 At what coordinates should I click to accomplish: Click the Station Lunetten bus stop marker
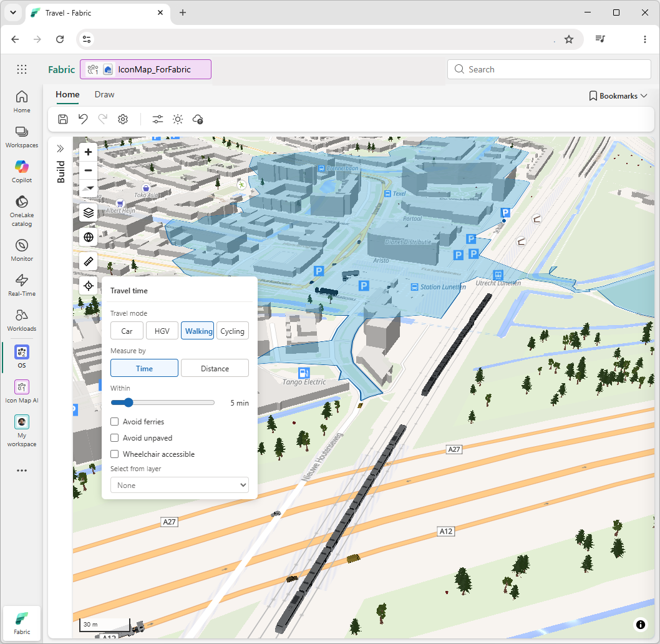coord(414,287)
